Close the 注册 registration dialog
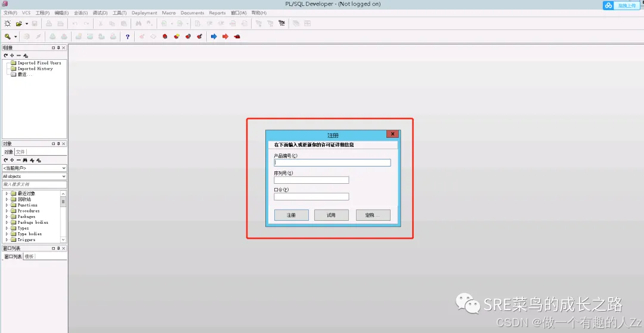 [x=392, y=134]
